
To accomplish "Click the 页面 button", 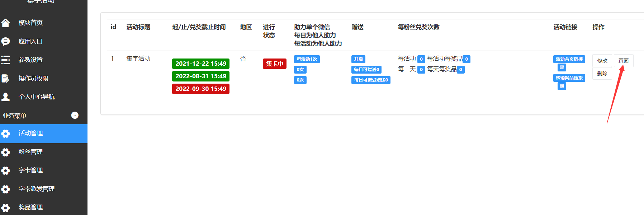I will [x=623, y=61].
